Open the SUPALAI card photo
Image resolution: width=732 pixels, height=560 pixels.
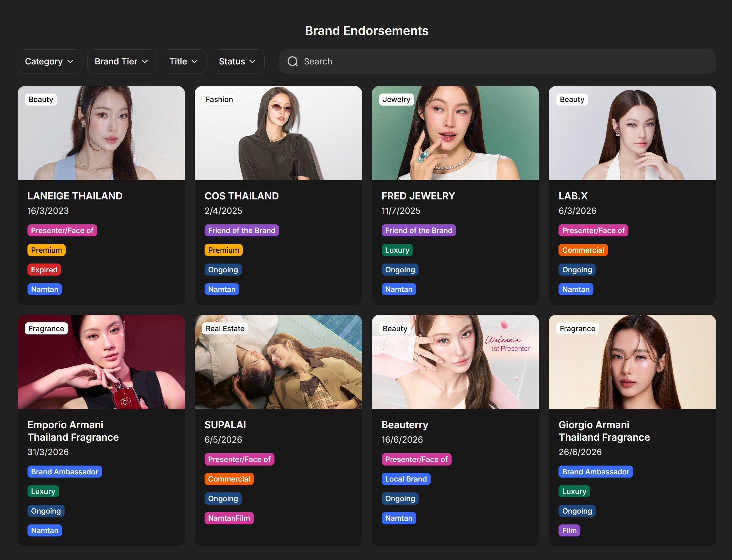[x=278, y=362]
